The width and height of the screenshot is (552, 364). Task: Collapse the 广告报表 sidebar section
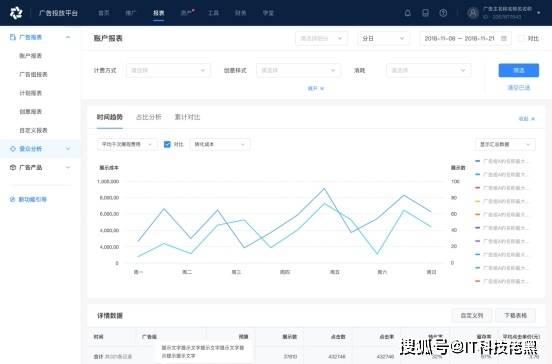[68, 37]
